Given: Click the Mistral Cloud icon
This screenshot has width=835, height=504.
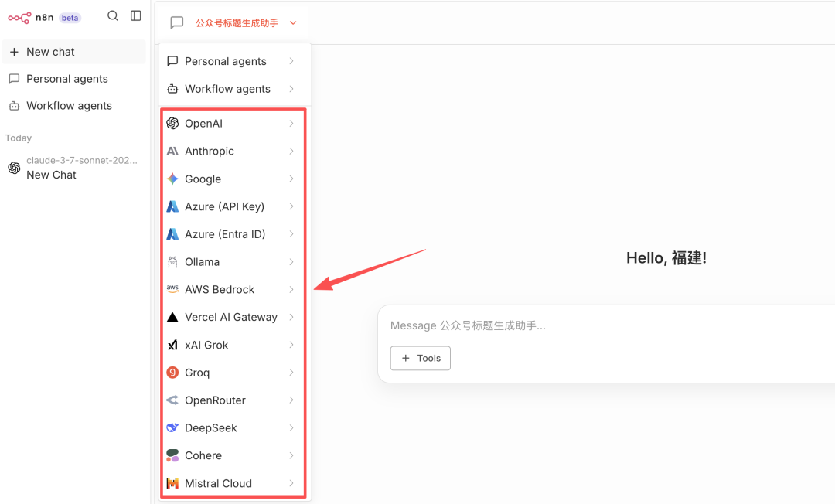Looking at the screenshot, I should point(172,483).
